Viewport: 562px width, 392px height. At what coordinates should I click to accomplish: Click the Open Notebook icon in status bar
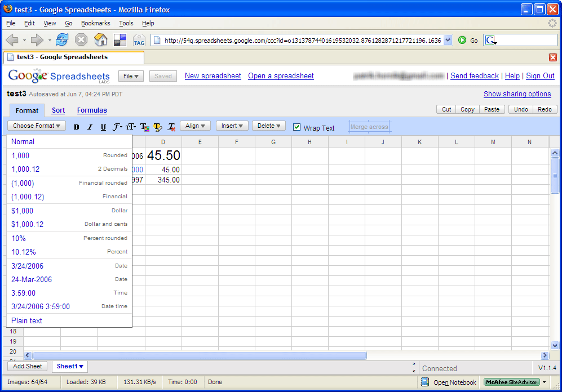pos(424,382)
